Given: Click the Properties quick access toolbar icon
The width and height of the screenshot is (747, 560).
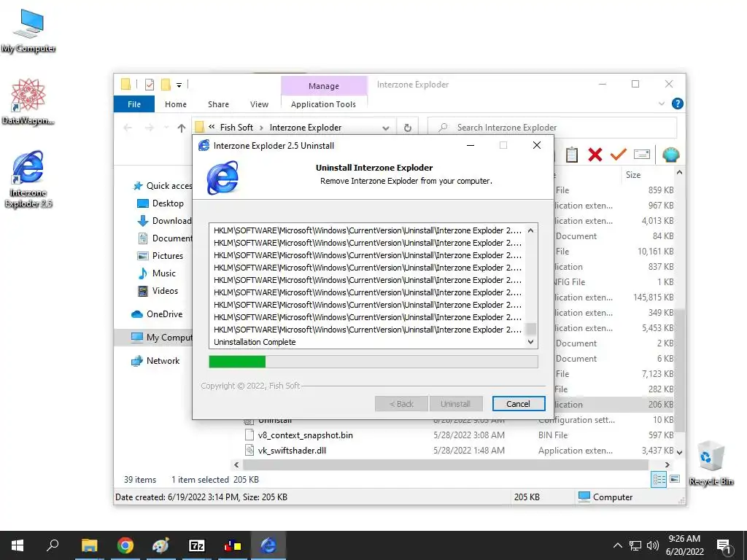Looking at the screenshot, I should 149,85.
